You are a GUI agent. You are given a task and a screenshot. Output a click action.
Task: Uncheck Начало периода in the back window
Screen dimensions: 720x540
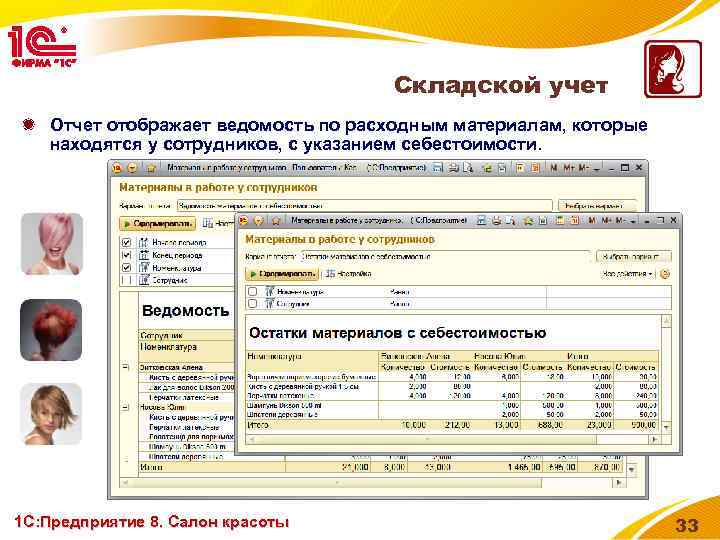click(x=126, y=242)
